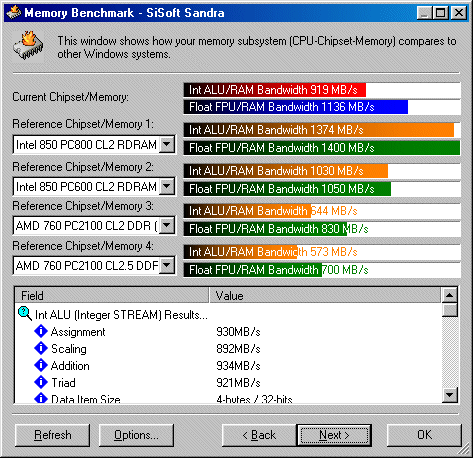Click the info icon next to Data Item Size
The height and width of the screenshot is (458, 473).
coord(41,398)
